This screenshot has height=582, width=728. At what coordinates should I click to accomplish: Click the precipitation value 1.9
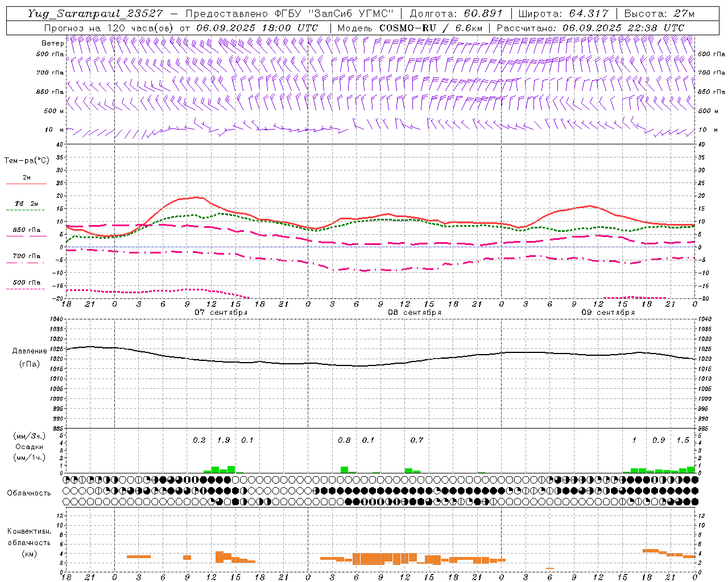point(224,440)
